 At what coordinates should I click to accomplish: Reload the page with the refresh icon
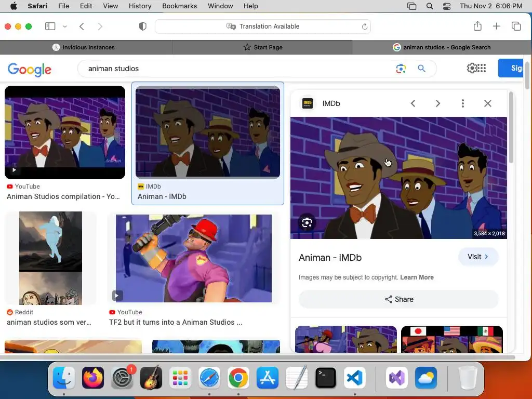pos(364,26)
